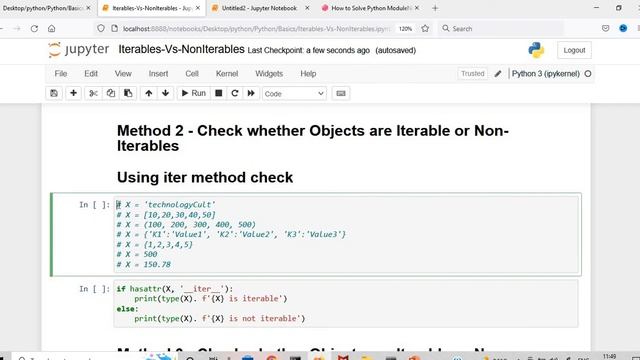The image size is (640, 360).
Task: Click the browser Search box
Action: [500, 29]
